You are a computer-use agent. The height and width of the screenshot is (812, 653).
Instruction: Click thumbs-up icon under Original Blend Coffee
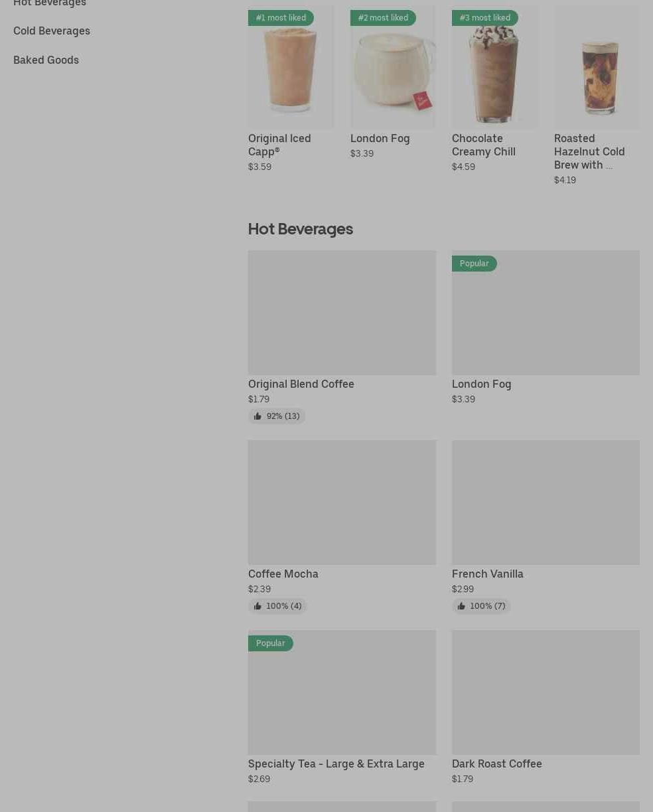tap(257, 416)
